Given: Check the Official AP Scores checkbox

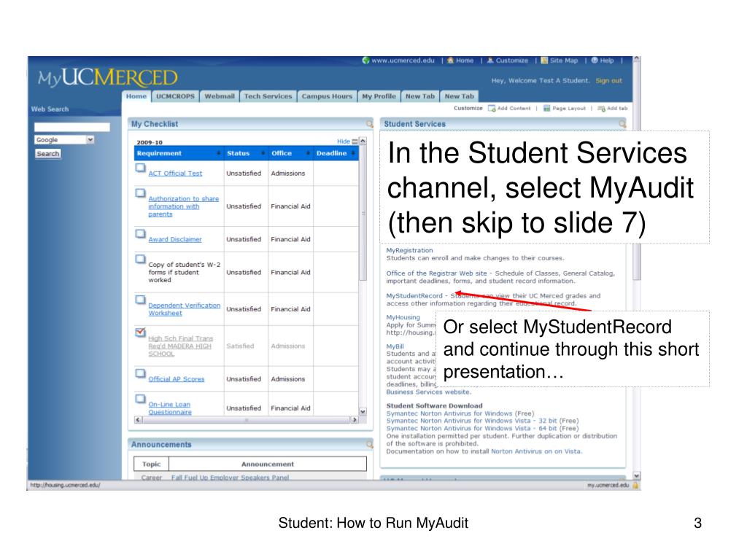Looking at the screenshot, I should point(140,373).
